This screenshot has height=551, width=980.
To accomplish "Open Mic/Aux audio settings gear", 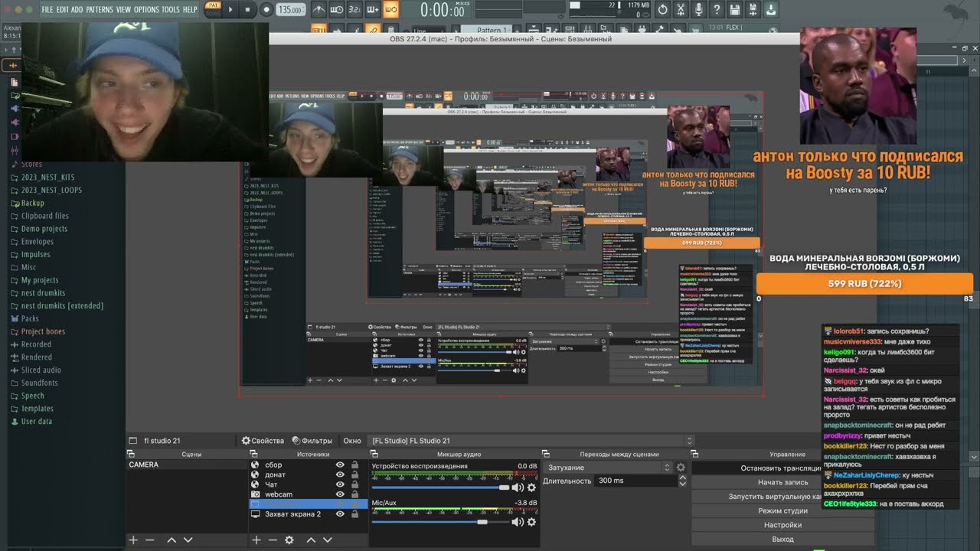I will coord(531,522).
